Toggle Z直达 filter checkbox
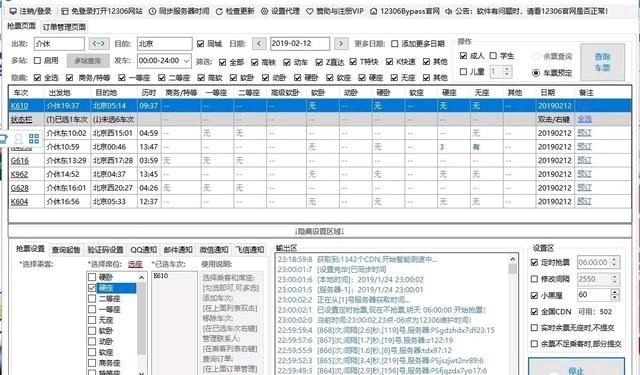The width and height of the screenshot is (640, 375). (319, 62)
